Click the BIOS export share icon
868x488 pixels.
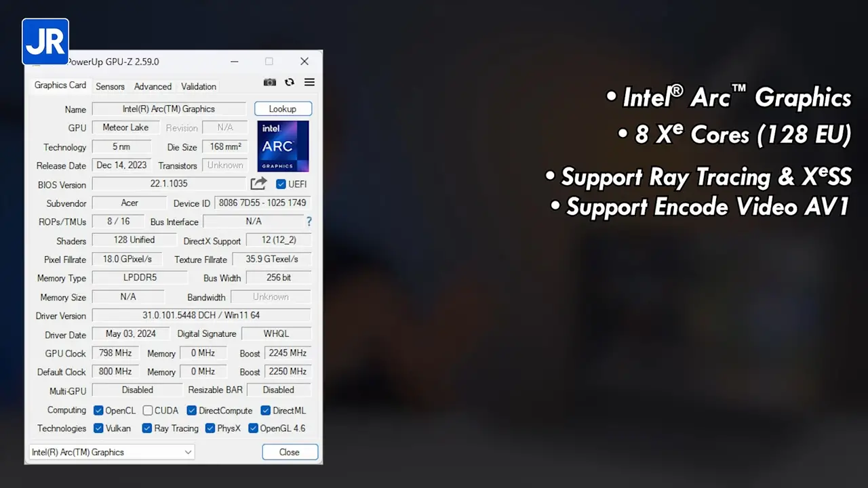coord(258,184)
